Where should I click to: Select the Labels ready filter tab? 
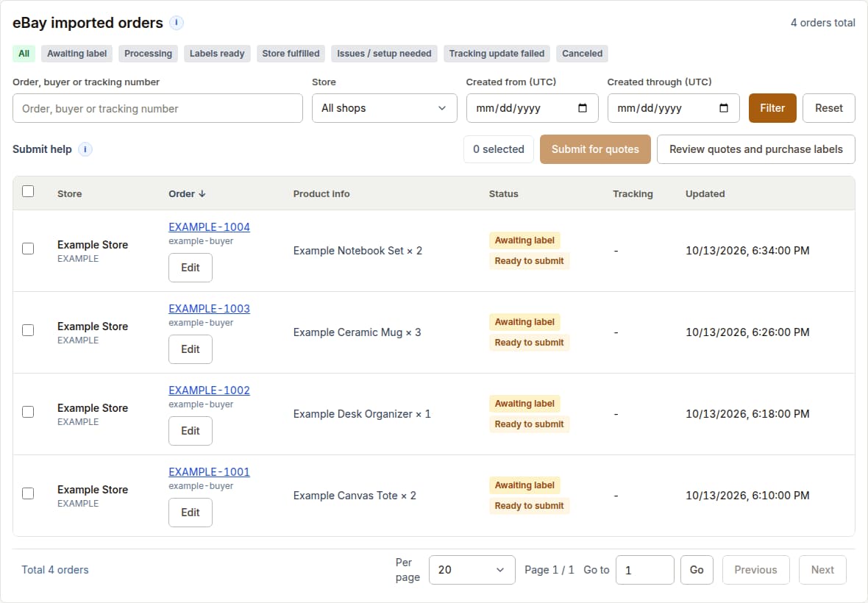[x=217, y=54]
